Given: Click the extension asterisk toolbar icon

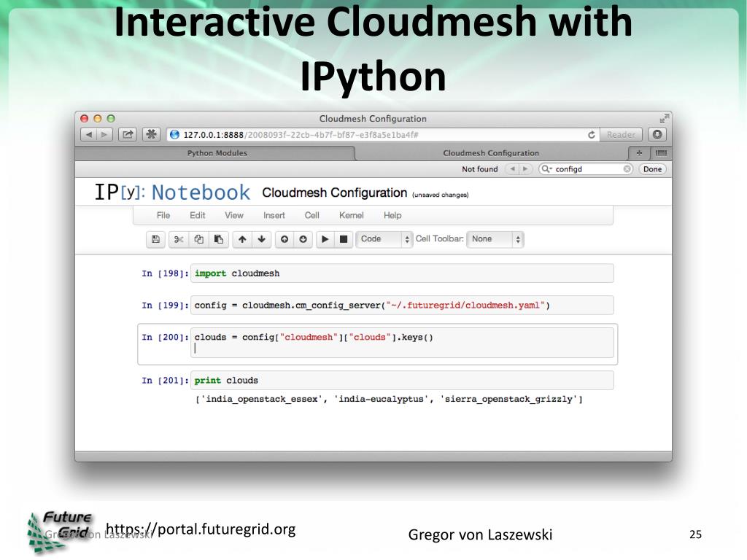Looking at the screenshot, I should pos(151,135).
